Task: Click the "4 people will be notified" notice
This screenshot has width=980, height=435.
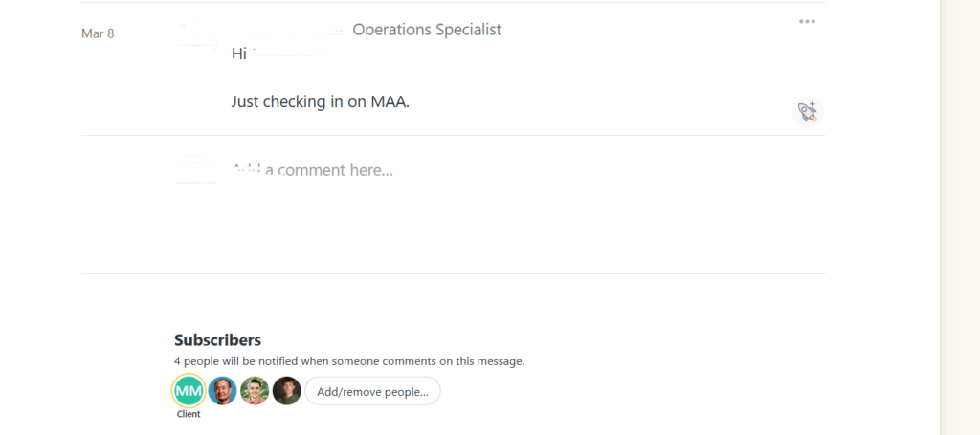Action: [x=348, y=361]
